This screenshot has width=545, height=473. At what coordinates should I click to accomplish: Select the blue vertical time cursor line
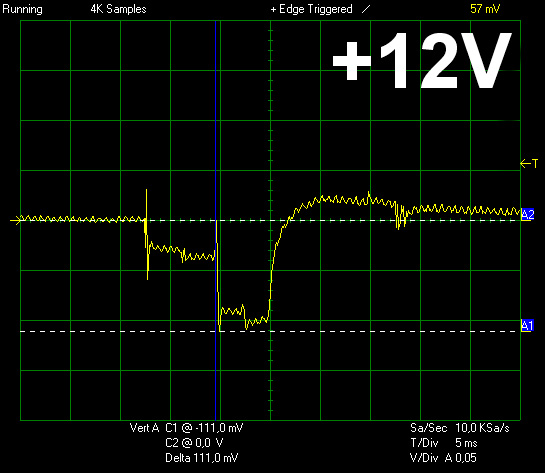(x=215, y=220)
